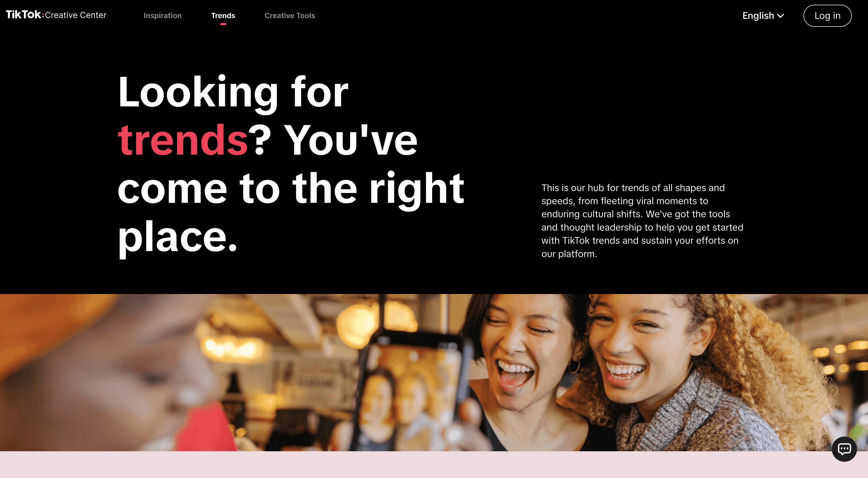Image resolution: width=868 pixels, height=478 pixels.
Task: Open the Creative Tools navigation menu
Action: click(x=290, y=15)
